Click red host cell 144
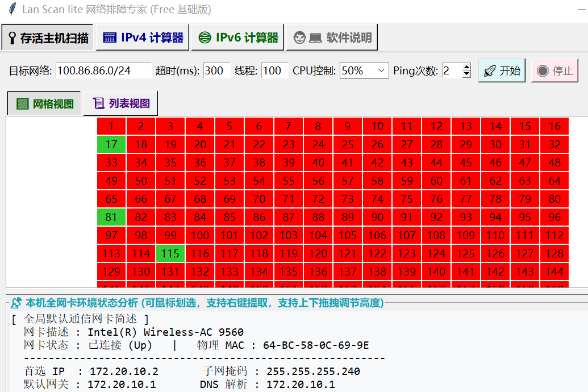The image size is (588, 392). pyautogui.click(x=554, y=272)
